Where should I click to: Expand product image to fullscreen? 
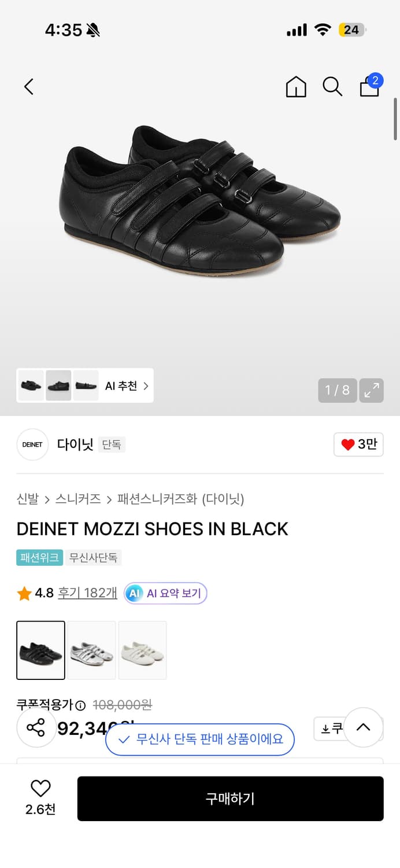click(372, 390)
